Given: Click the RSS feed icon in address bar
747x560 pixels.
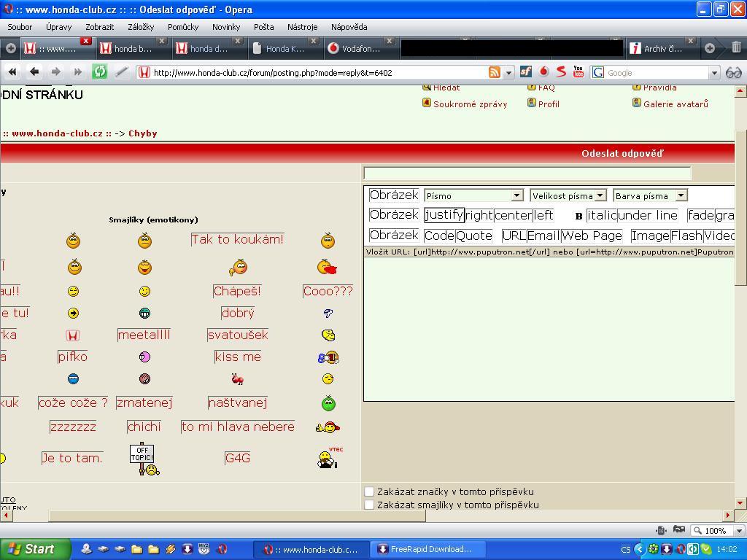Looking at the screenshot, I should (x=495, y=72).
